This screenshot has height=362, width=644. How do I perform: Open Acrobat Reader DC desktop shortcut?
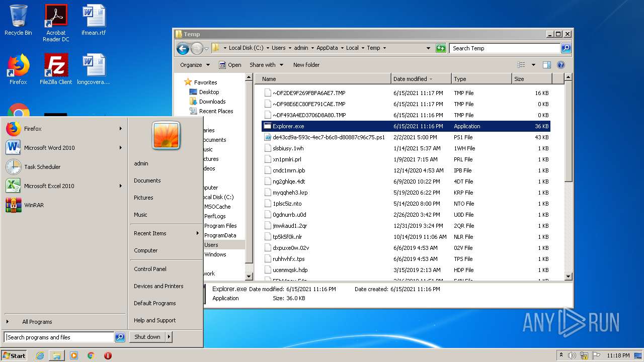(x=56, y=23)
